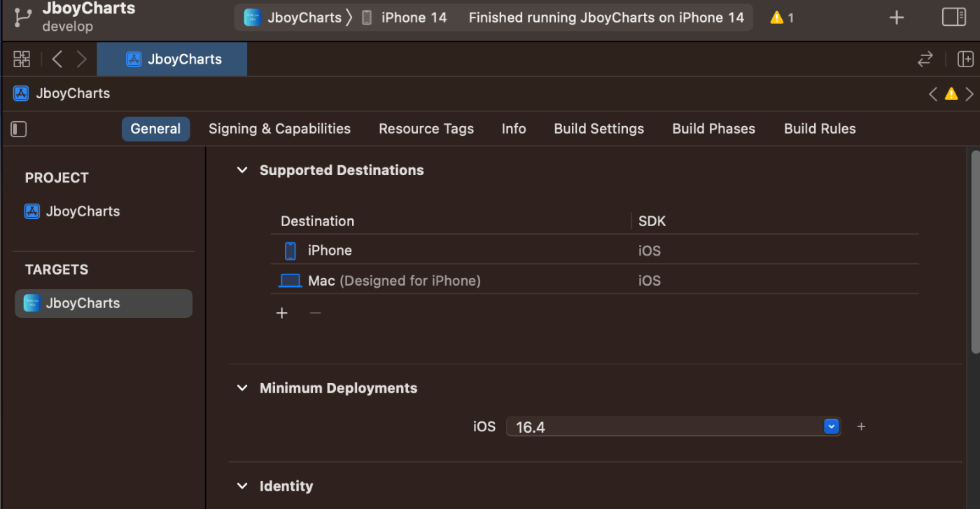
Task: Open the Signing & Capabilities tab
Action: 279,129
